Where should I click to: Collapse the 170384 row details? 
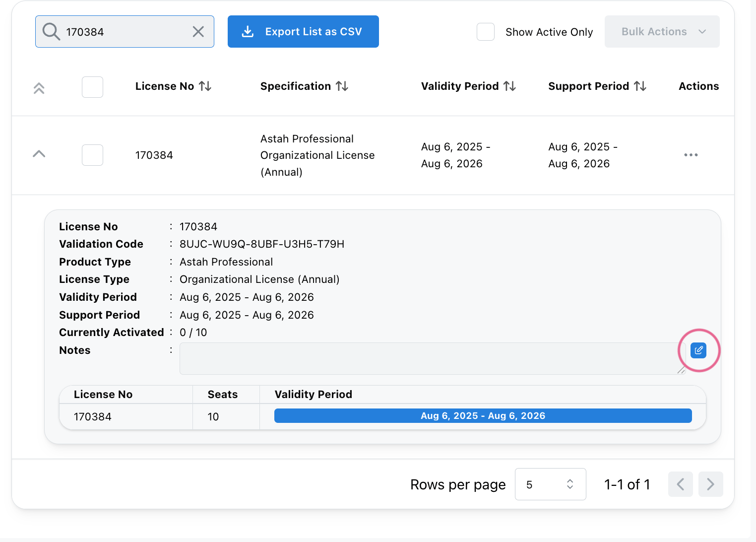coord(39,154)
